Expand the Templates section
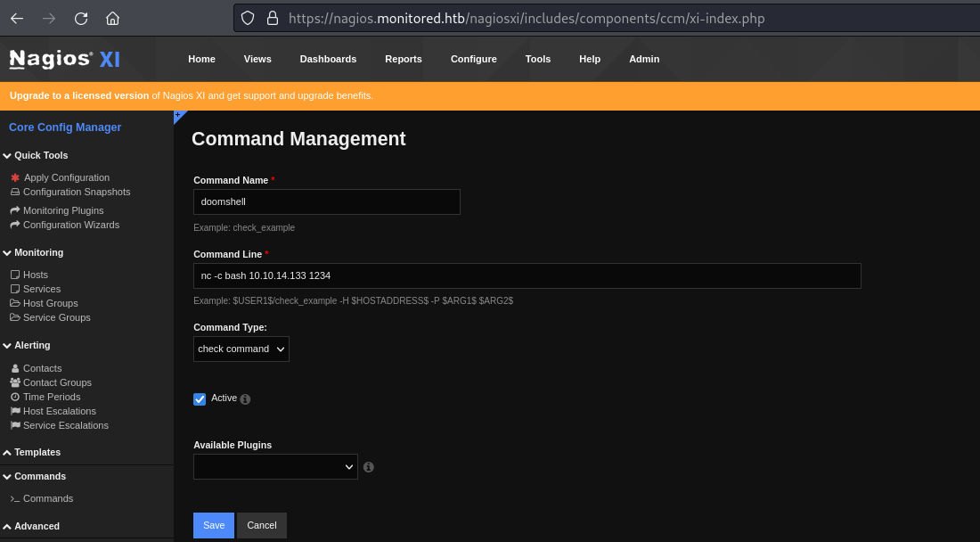 (x=37, y=452)
